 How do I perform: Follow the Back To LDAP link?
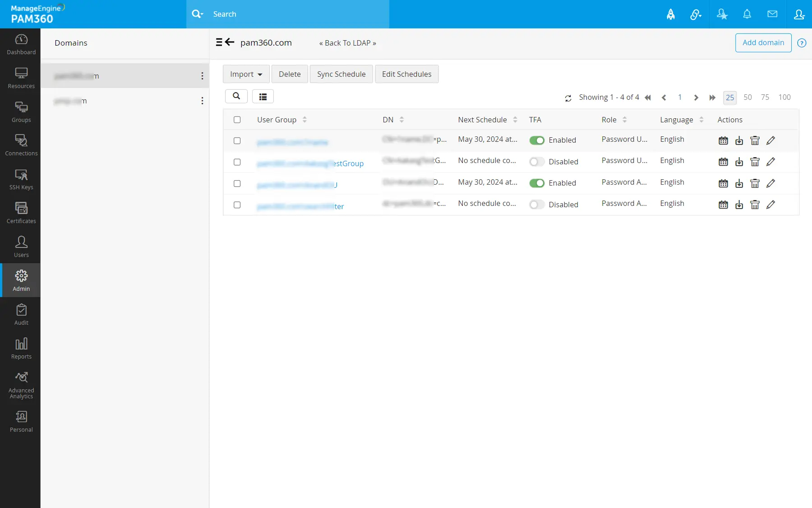click(x=347, y=43)
